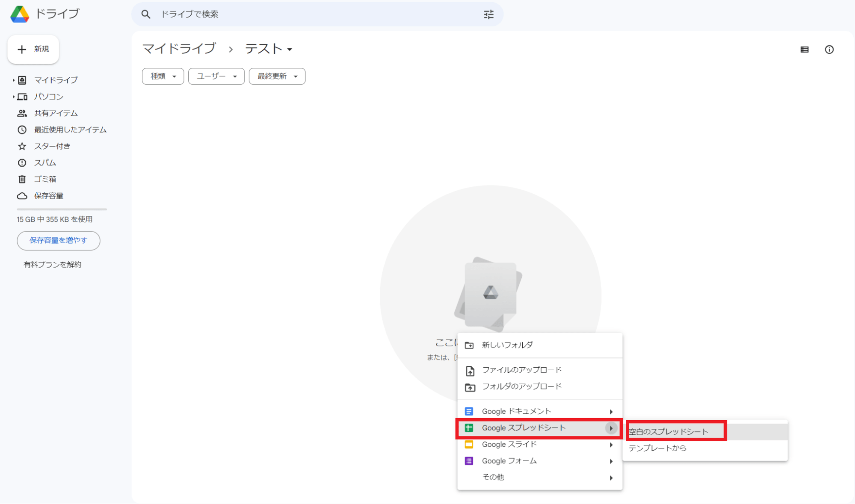The height and width of the screenshot is (504, 855).
Task: Open the search filter options icon
Action: 488,15
